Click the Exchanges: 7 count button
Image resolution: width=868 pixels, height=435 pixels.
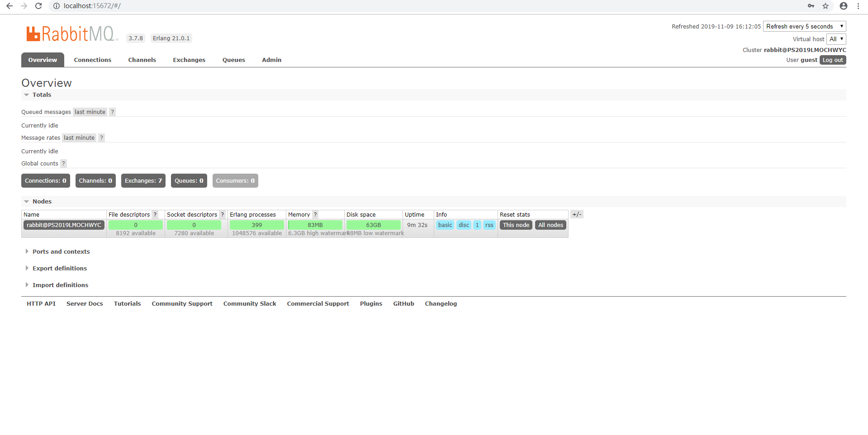pos(143,181)
